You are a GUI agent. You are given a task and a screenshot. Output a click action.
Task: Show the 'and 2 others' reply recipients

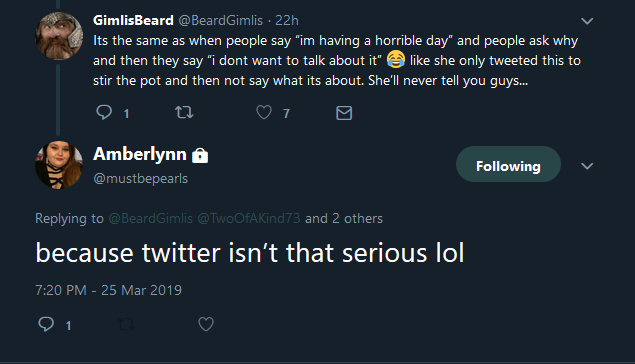(344, 219)
